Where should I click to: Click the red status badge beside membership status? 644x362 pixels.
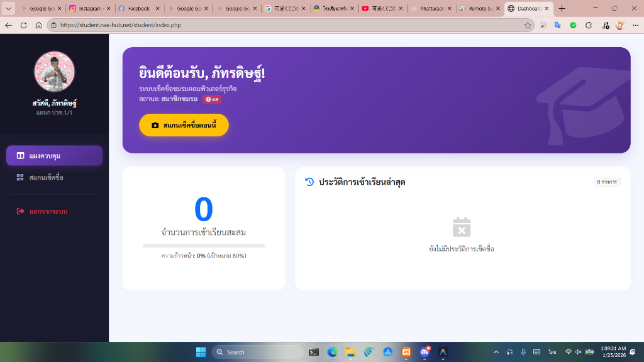click(x=211, y=99)
